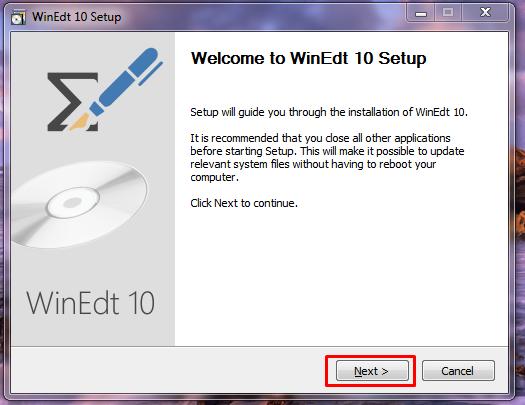Image resolution: width=525 pixels, height=405 pixels.
Task: Click the 'Setup will guide you' sentence
Action: (329, 112)
